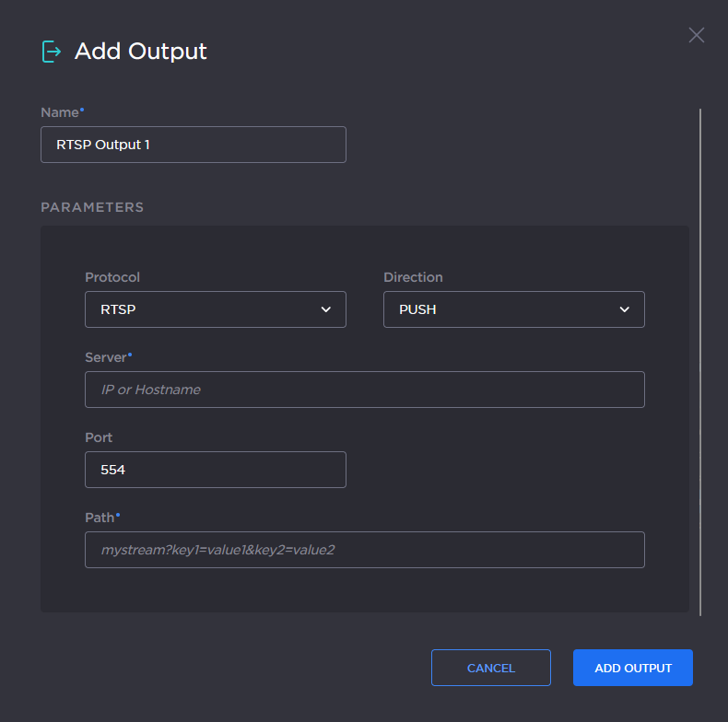Select the Port field with value 554
The image size is (728, 722).
coord(215,470)
